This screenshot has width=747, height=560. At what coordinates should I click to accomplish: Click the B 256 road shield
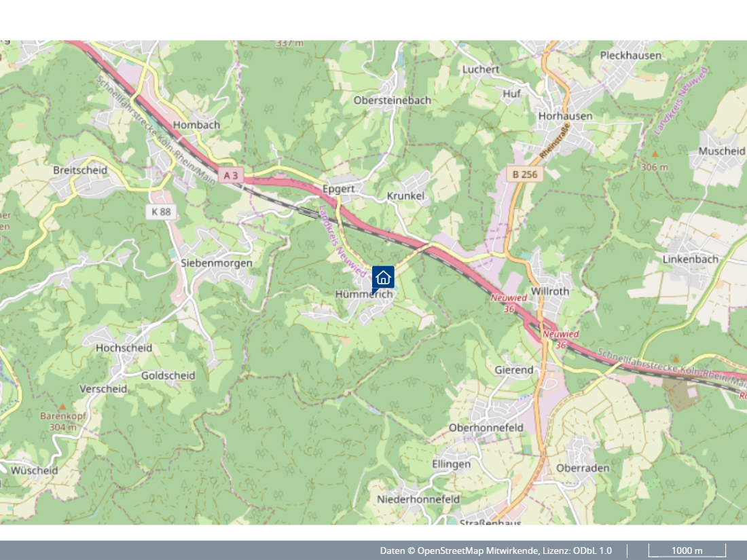pyautogui.click(x=525, y=174)
